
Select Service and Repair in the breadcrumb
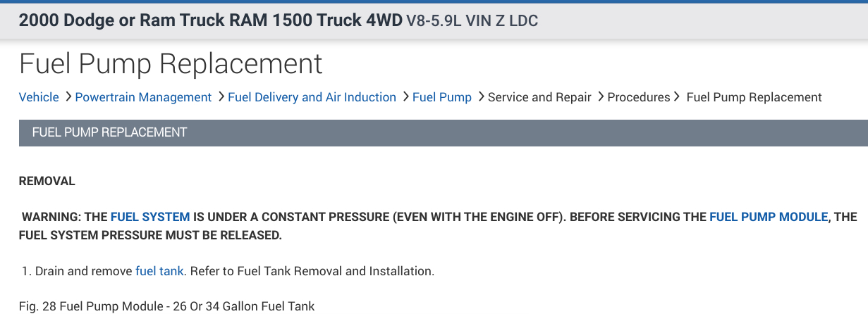tap(539, 97)
